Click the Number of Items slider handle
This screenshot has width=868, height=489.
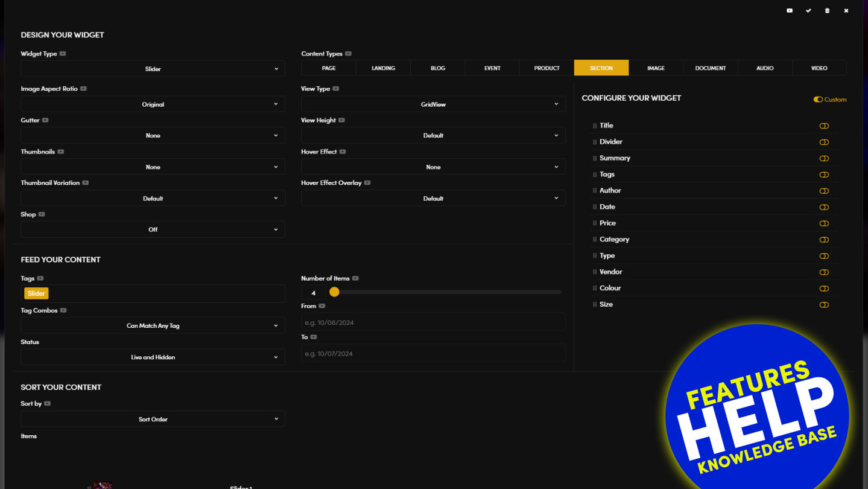(x=334, y=292)
